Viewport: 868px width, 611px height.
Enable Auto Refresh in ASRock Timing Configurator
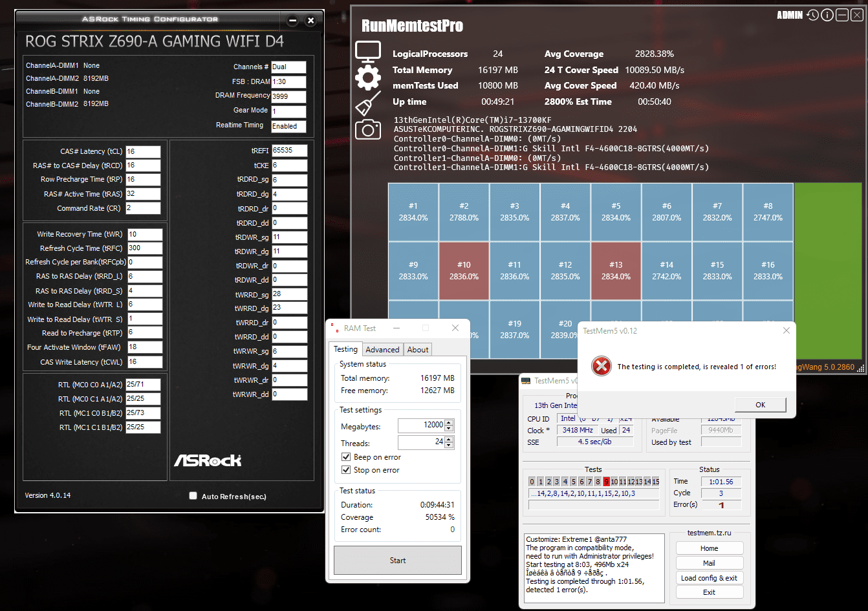click(x=193, y=496)
